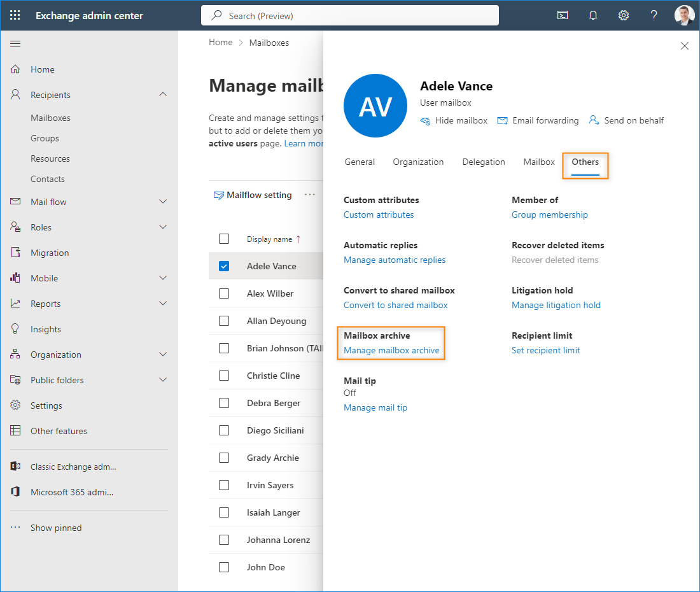This screenshot has width=700, height=592.
Task: Open the Cloud Shell terminal icon
Action: click(563, 16)
